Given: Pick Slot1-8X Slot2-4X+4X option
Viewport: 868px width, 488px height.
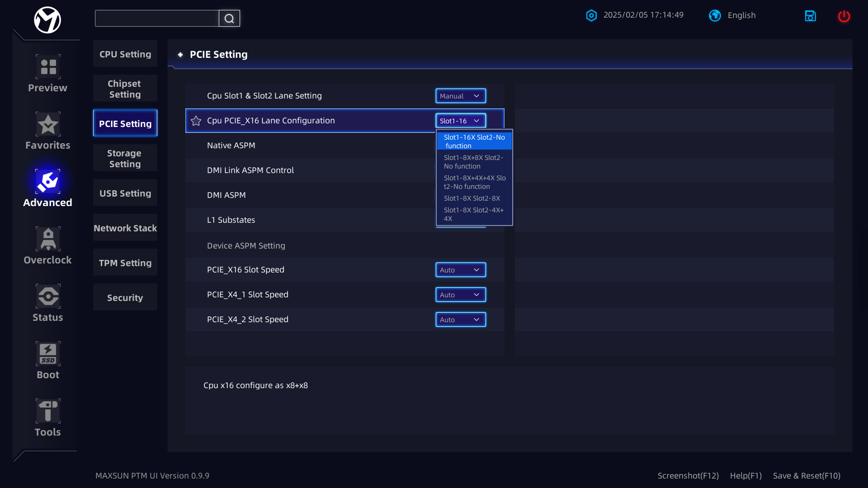Looking at the screenshot, I should pyautogui.click(x=474, y=214).
